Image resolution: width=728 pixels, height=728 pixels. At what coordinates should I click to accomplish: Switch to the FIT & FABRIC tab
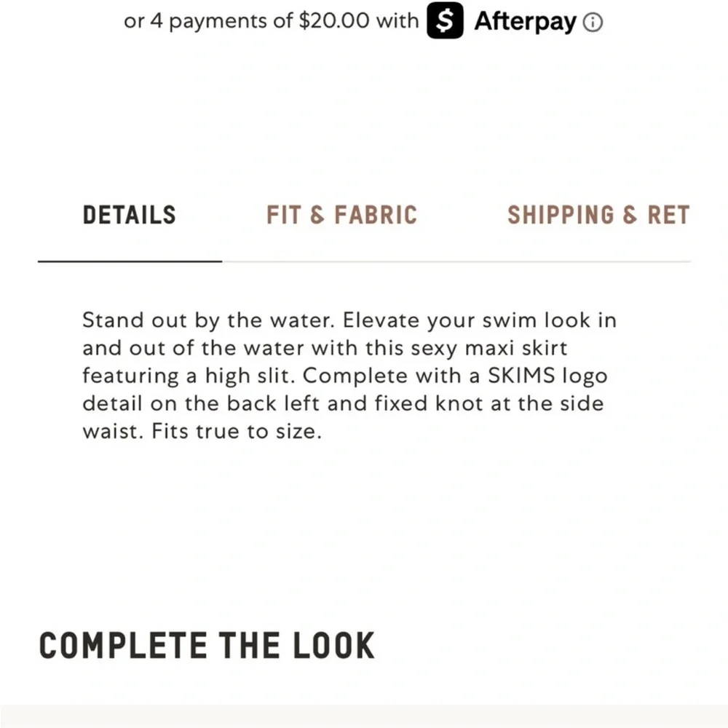click(x=341, y=215)
